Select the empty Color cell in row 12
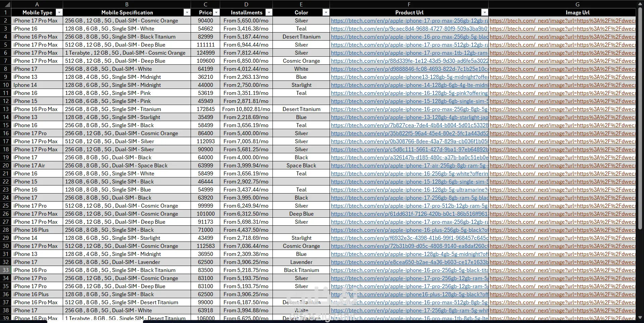Image resolution: width=644 pixels, height=323 pixels. pos(301,101)
